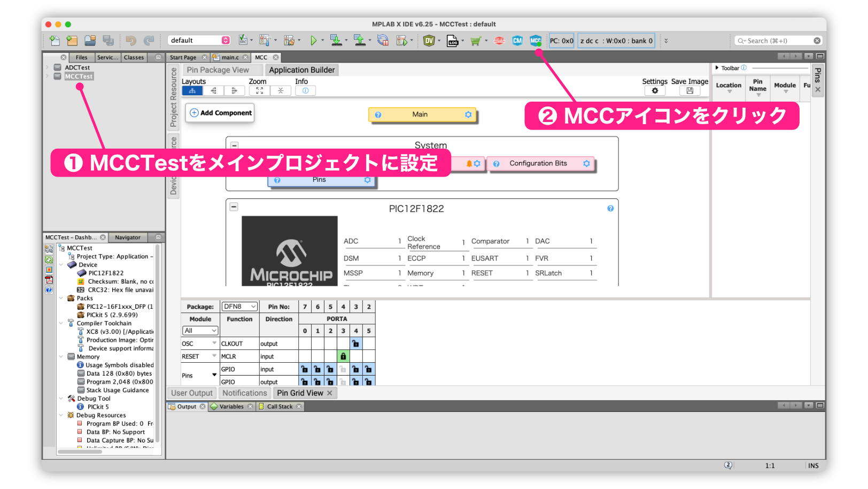The image size is (868, 489).
Task: Click the Pins component block
Action: tap(322, 181)
